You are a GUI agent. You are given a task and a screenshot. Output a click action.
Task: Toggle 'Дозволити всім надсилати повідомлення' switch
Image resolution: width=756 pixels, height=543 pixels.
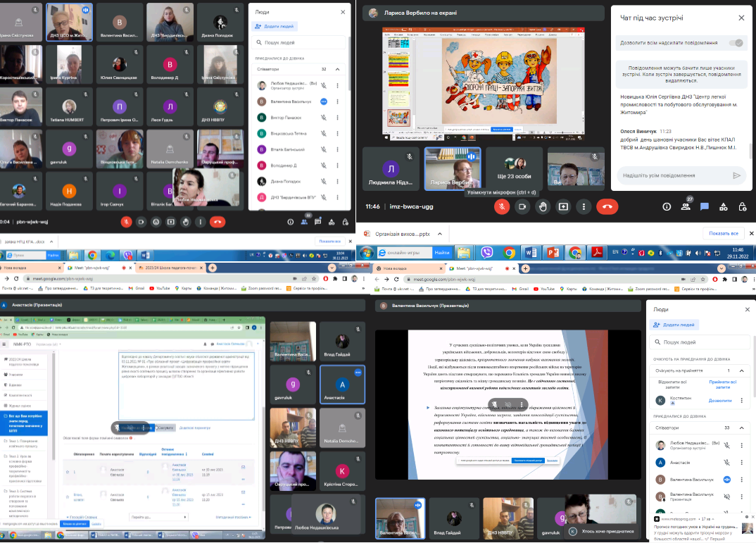click(736, 43)
